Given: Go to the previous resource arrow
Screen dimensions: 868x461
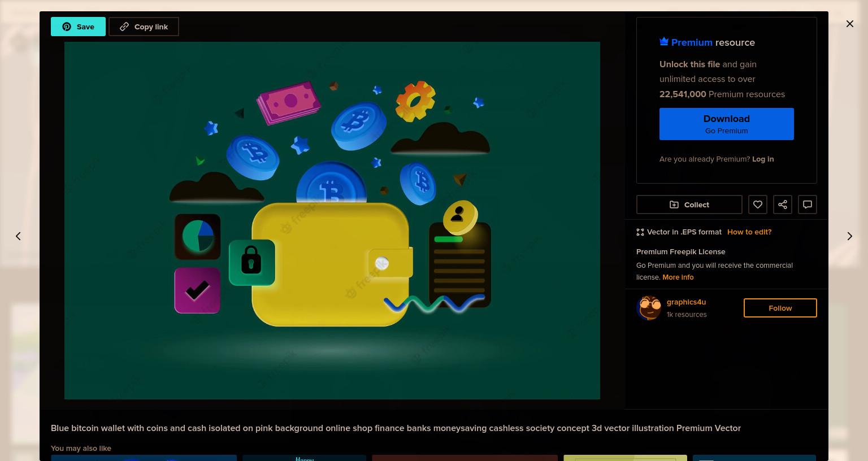Looking at the screenshot, I should click(18, 236).
